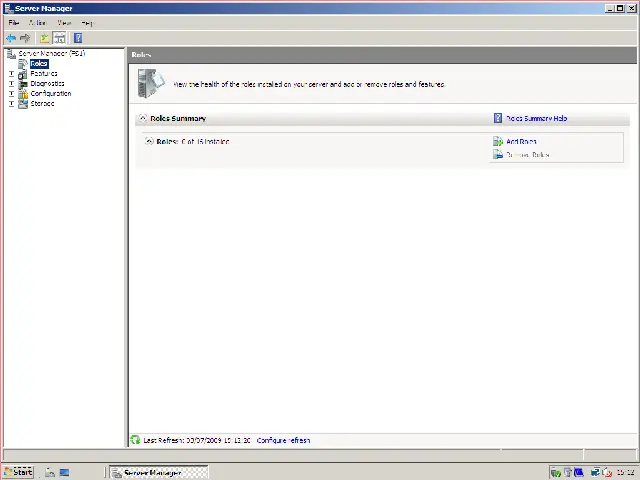640x480 pixels.
Task: Click the blue monitor system tray icon
Action: [579, 473]
